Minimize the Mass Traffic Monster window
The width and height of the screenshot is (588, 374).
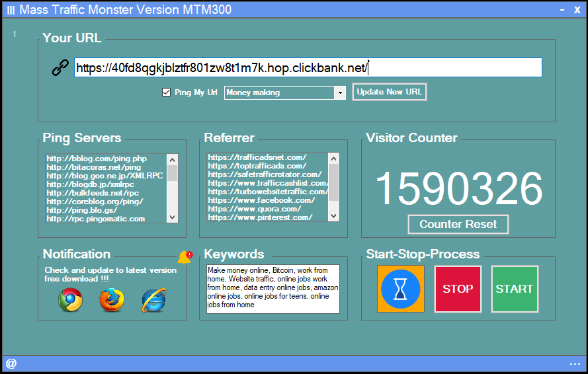tap(562, 10)
